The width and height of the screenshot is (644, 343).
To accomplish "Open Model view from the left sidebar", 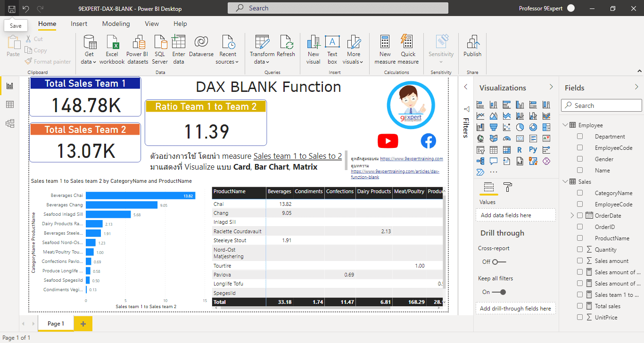I will pos(9,123).
